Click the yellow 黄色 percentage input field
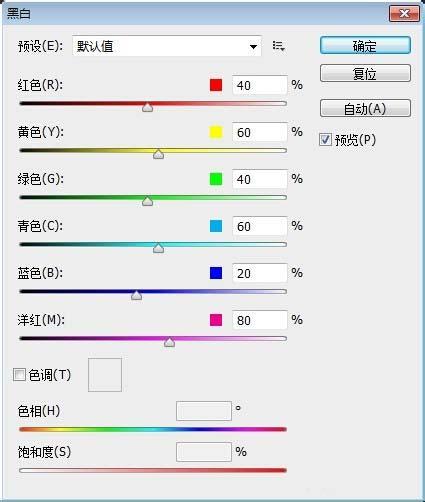Screen dimensions: 425x502 [x=260, y=132]
